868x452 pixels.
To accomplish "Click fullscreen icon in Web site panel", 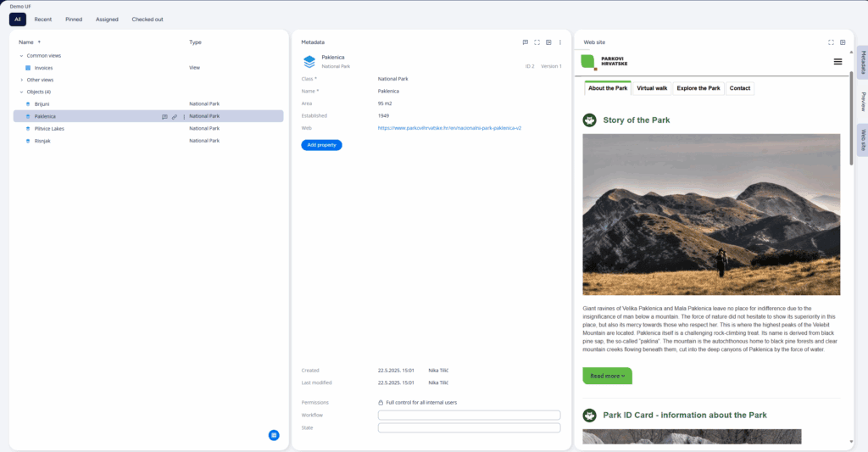I will pyautogui.click(x=831, y=42).
